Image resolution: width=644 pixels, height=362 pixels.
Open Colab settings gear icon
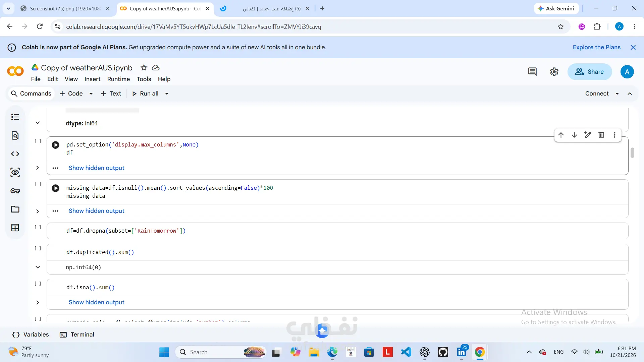554,71
